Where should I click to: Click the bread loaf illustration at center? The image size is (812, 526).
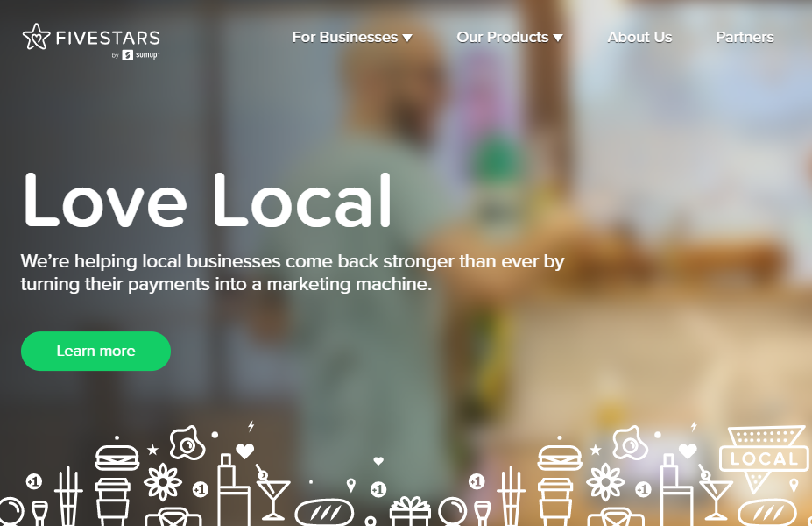coord(325,513)
